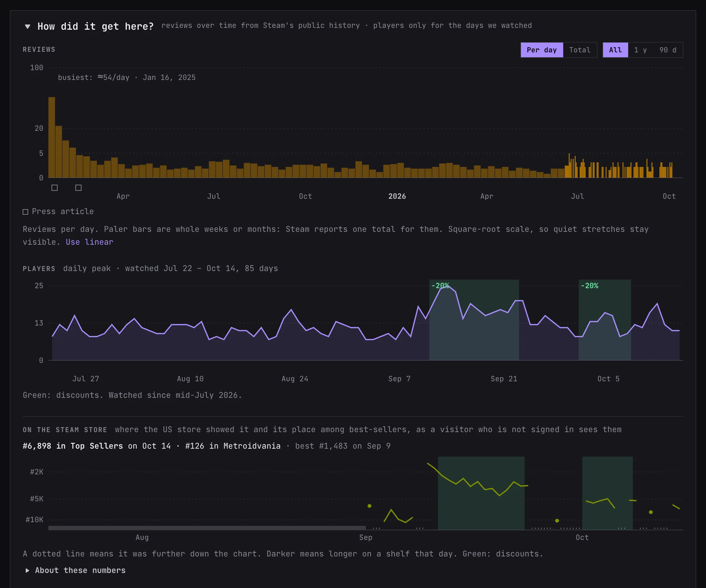Click the 'Green: discounts. Watched since mid-July 2026.' note
The image size is (706, 588).
click(x=132, y=395)
